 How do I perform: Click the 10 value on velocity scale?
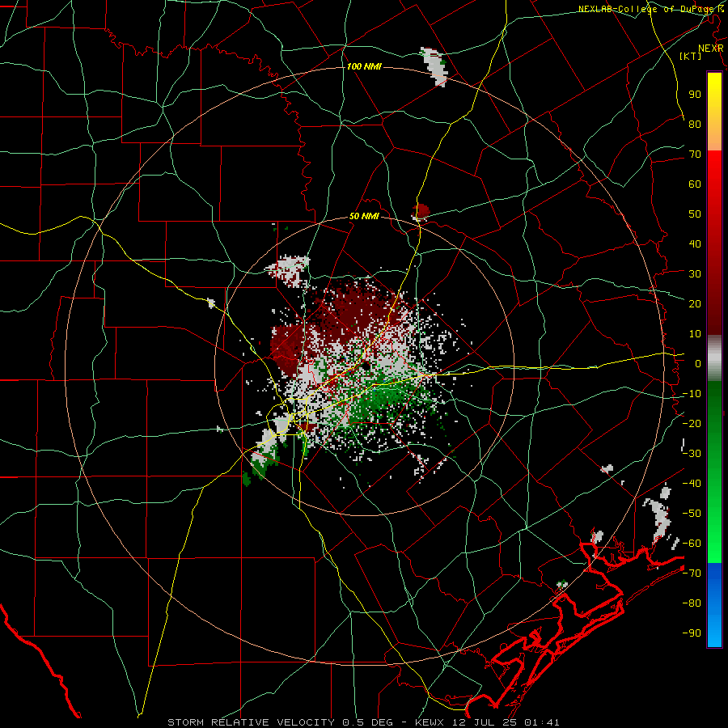point(695,334)
